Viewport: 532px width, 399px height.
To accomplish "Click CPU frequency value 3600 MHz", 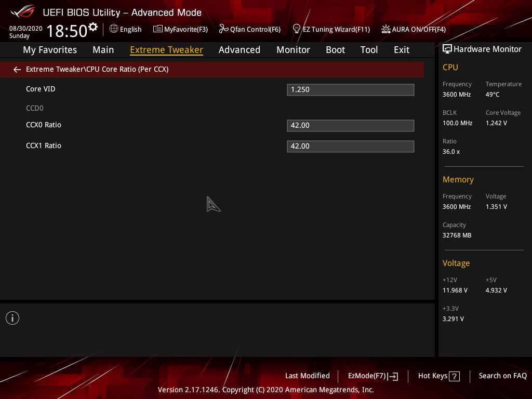I will pos(457,95).
